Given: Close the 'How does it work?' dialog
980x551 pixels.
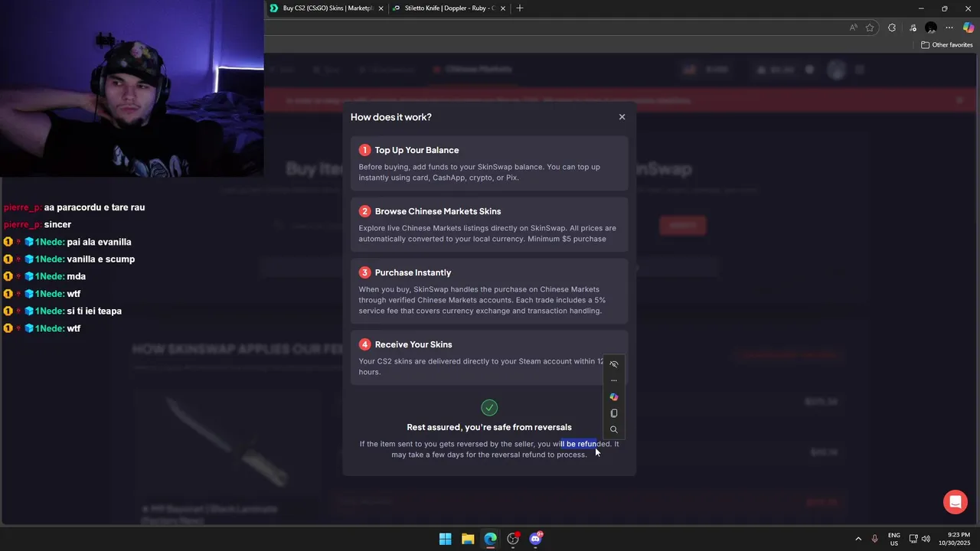Looking at the screenshot, I should click(x=622, y=117).
